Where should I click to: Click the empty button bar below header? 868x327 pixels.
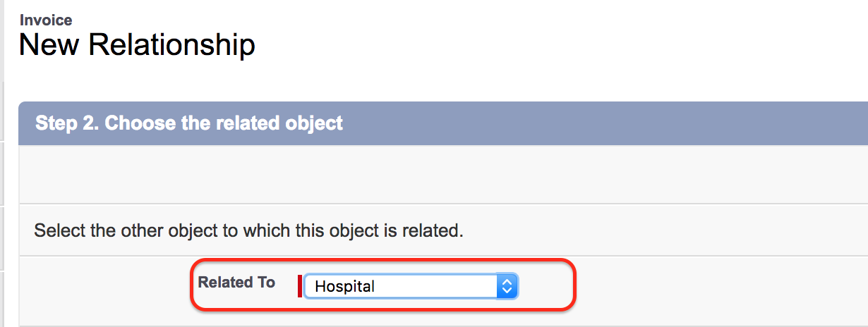point(443,175)
